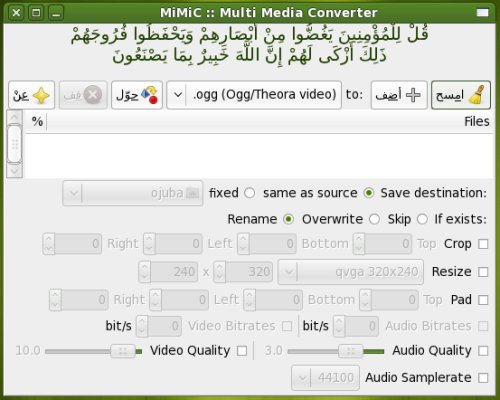Close the MiMiC window
The width and height of the screenshot is (500, 400).
click(x=16, y=13)
